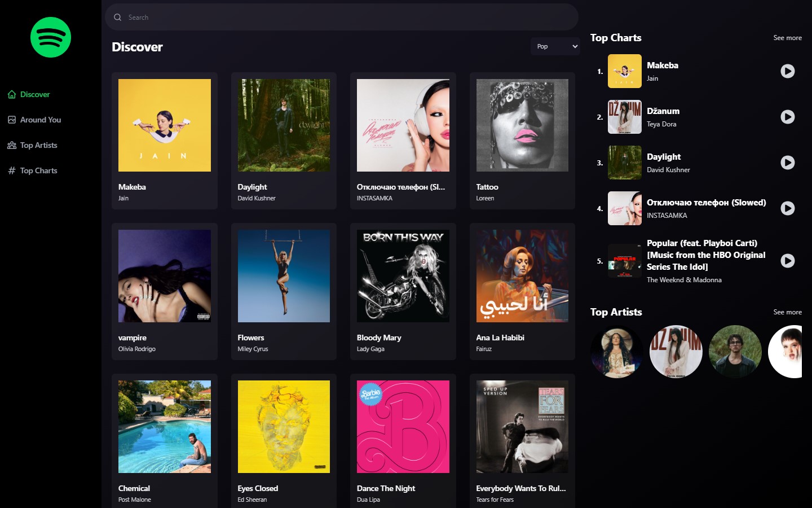Click the Popular thumbnail in Top Charts
The image size is (812, 508).
(x=625, y=261)
